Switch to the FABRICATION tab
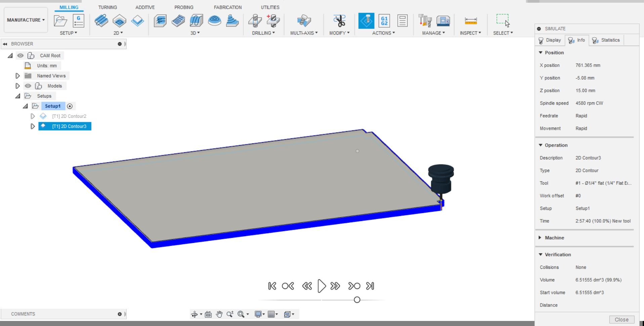The image size is (644, 326). coord(228,7)
